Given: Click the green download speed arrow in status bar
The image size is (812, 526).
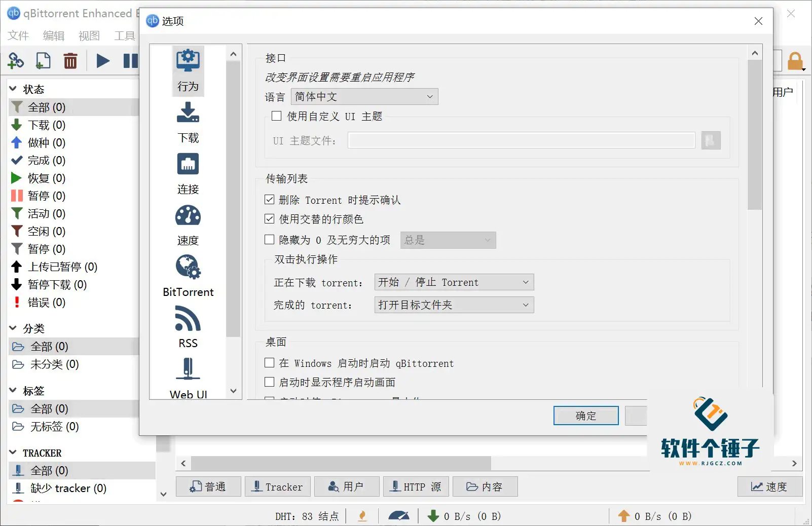Looking at the screenshot, I should click(x=433, y=516).
